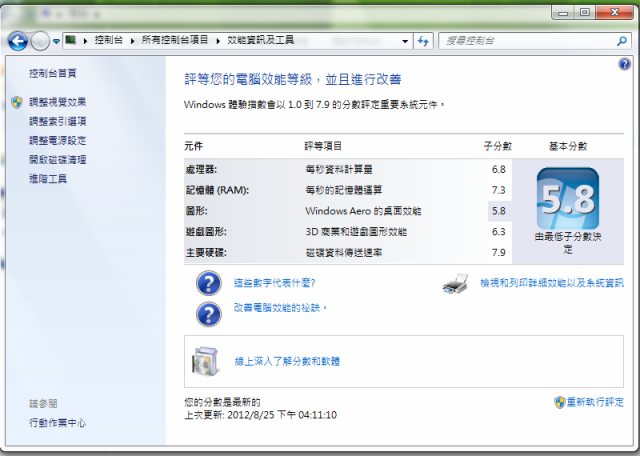Screen dimensions: 640x456
Task: Select 所有控制台項目 in the breadcrumb
Action: (175, 40)
